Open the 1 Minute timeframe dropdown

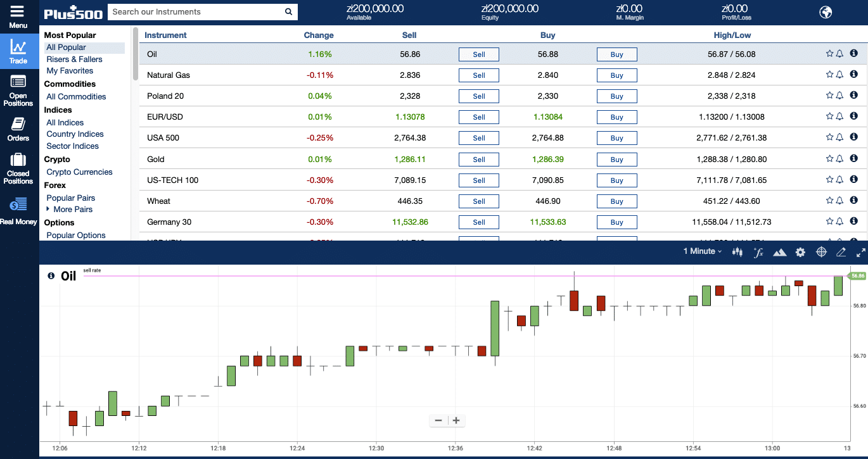[x=703, y=251]
